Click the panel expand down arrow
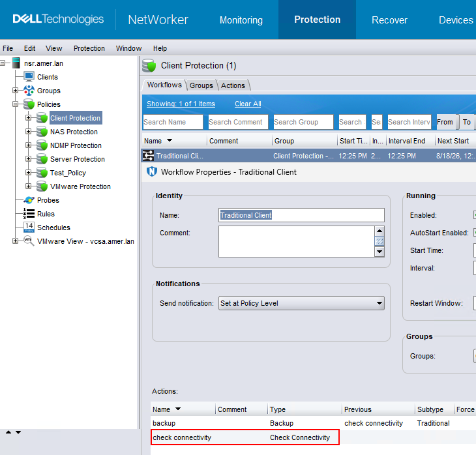The image size is (476, 455). coord(18,432)
